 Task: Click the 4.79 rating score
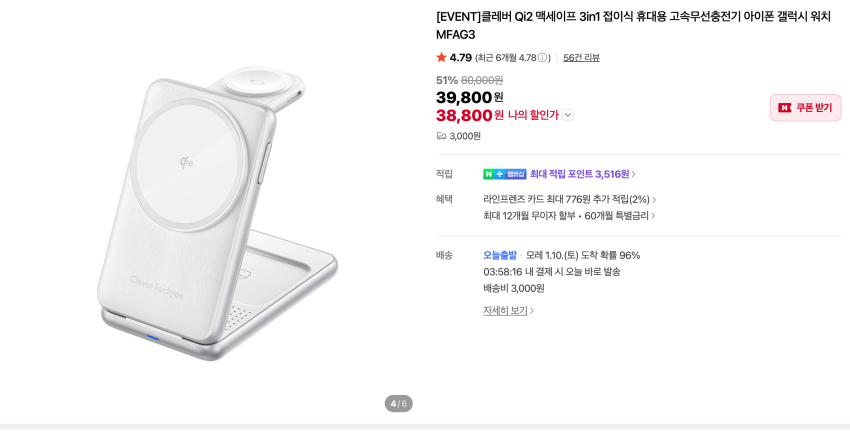pos(460,58)
